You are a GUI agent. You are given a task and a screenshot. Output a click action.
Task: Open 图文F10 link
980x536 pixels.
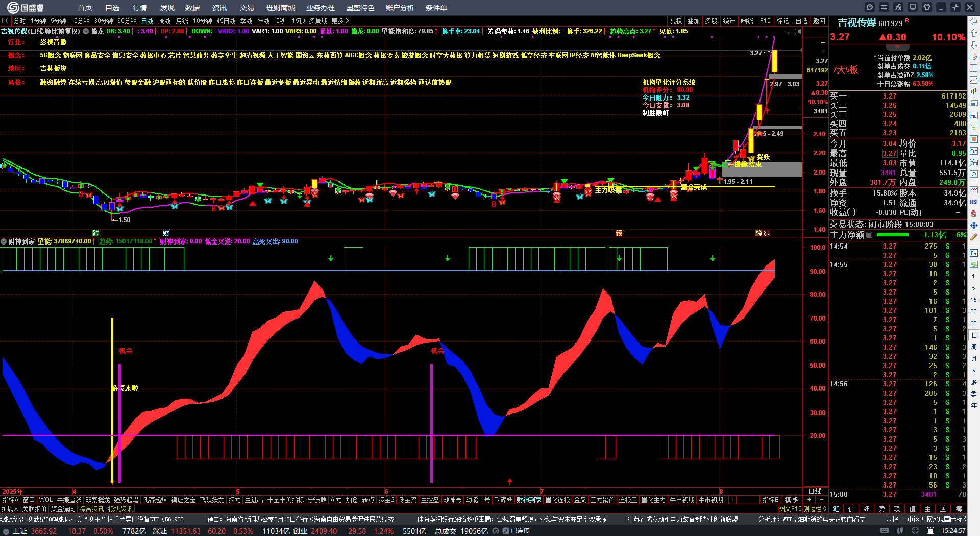pos(790,509)
